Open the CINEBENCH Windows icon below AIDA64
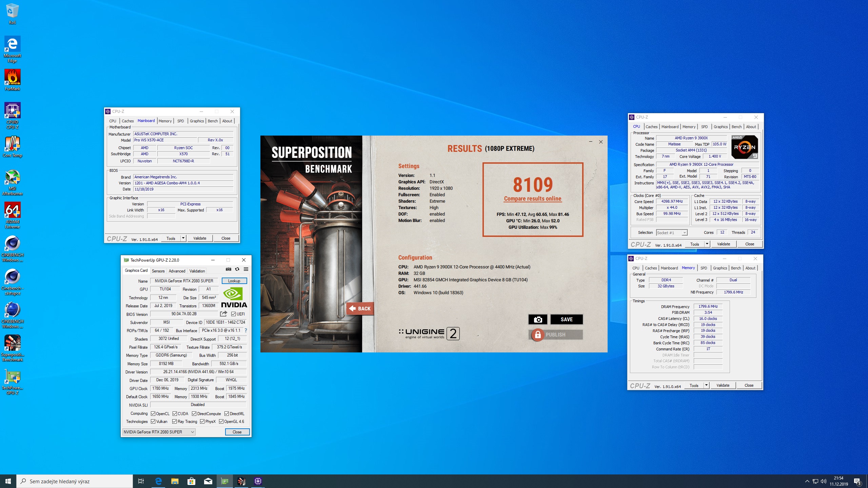Viewport: 868px width, 488px height. [x=12, y=249]
